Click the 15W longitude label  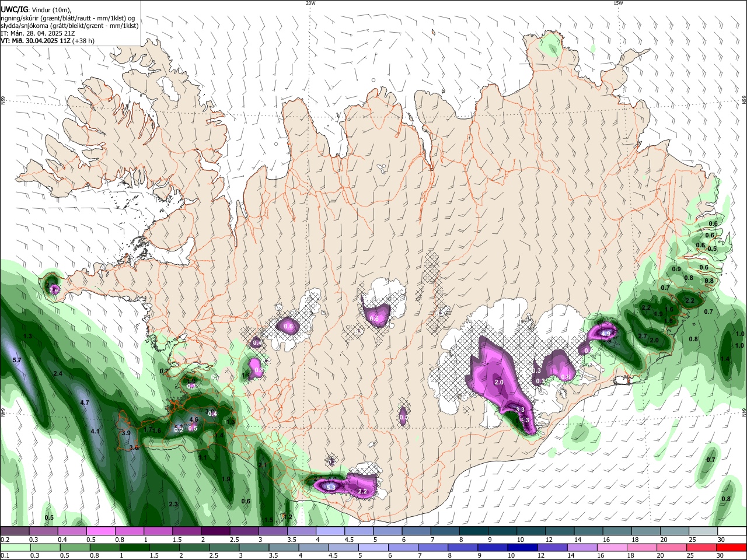[x=618, y=3]
